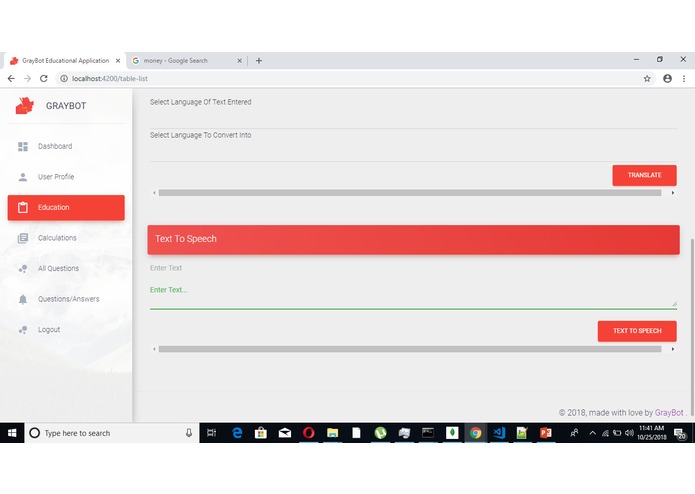The height and width of the screenshot is (494, 695).
Task: Open File Explorer from taskbar
Action: click(x=332, y=433)
